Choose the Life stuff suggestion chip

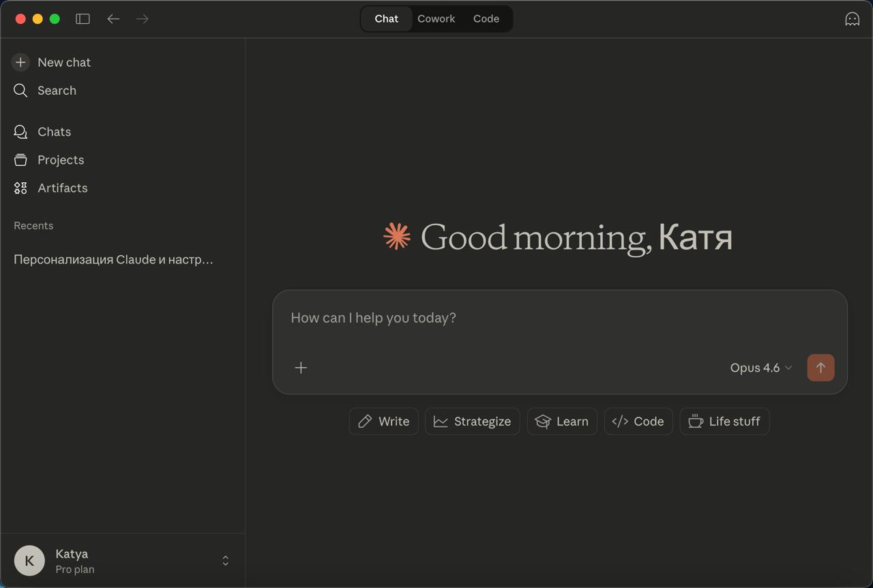click(x=724, y=422)
